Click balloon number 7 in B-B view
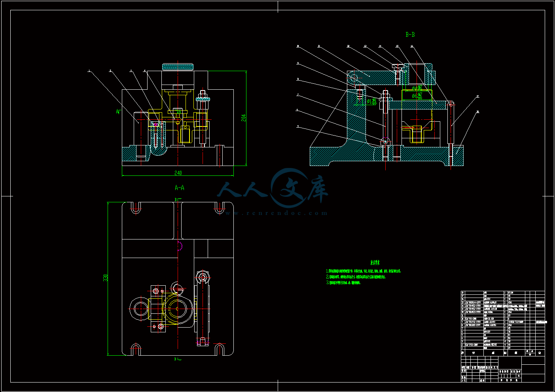Viewport: 555px width, 392px height. tap(298, 95)
